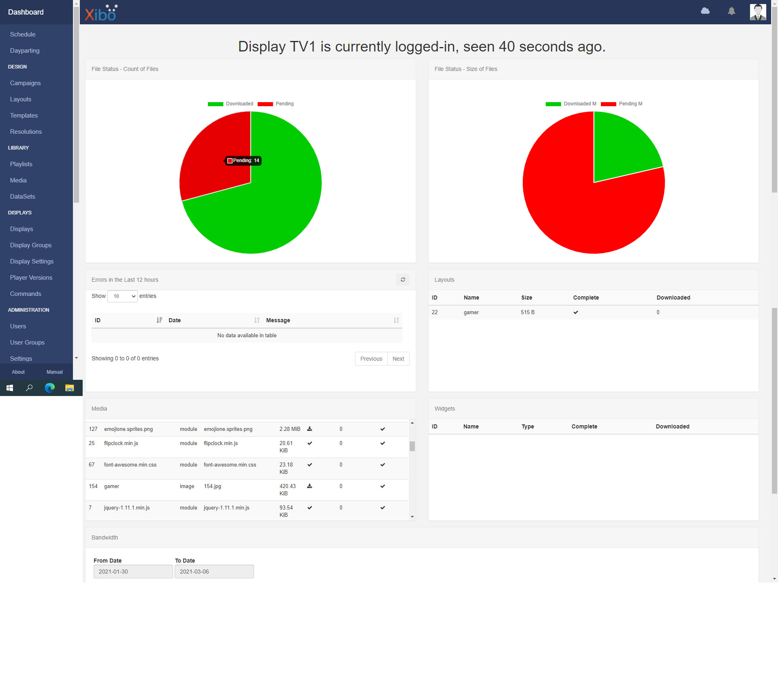Viewport: 778px width, 700px height.
Task: Open the Show entries count dropdown
Action: (122, 296)
